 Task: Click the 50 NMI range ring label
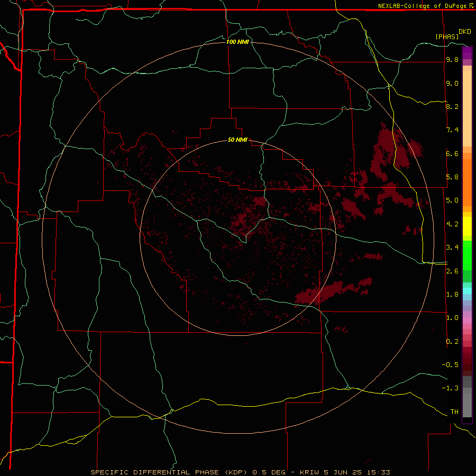tap(237, 140)
